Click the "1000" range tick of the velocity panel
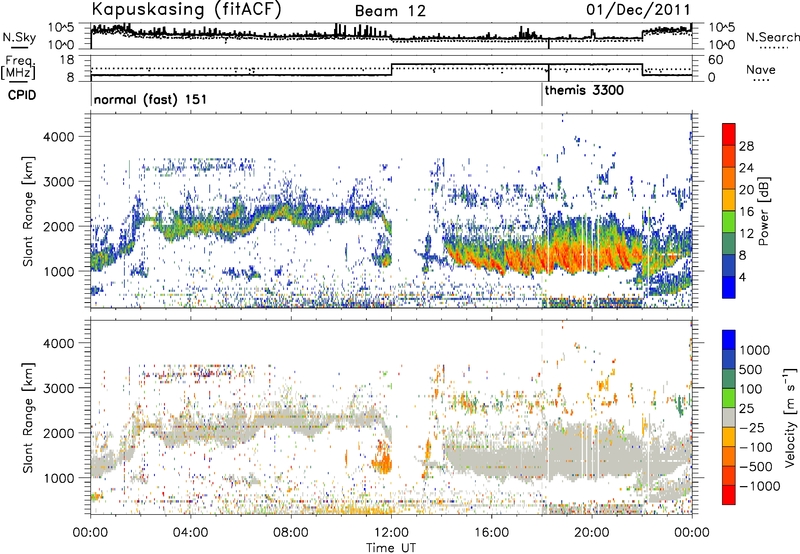 click(x=58, y=478)
